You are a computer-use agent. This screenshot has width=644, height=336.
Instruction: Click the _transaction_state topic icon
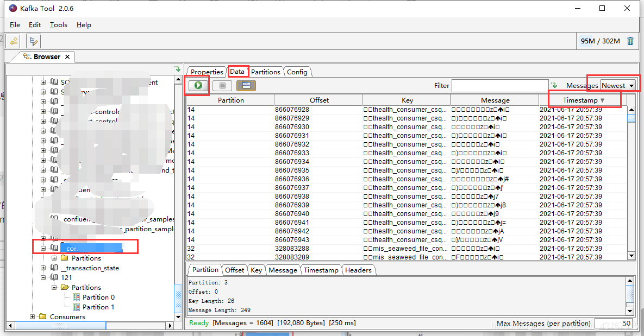click(x=54, y=268)
